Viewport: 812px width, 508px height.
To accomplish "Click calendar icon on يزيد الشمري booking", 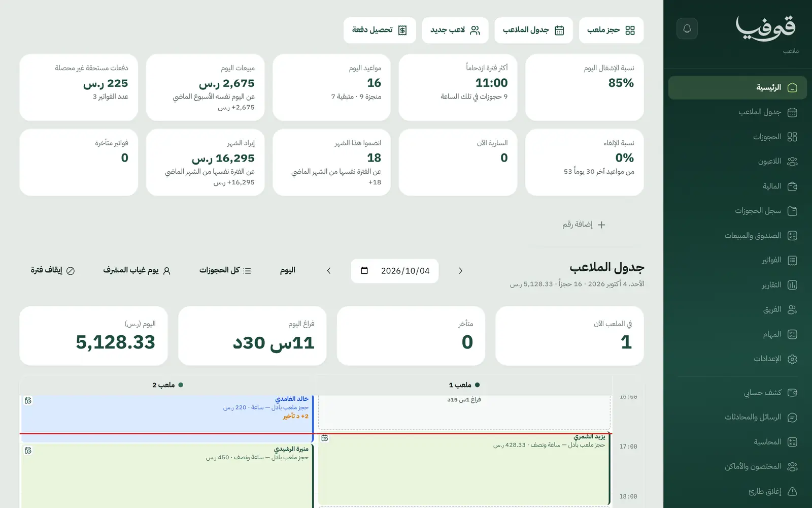I will coord(325,438).
